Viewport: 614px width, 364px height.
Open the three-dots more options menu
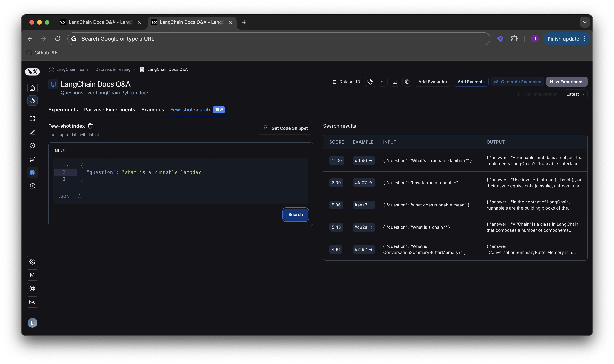pyautogui.click(x=382, y=82)
